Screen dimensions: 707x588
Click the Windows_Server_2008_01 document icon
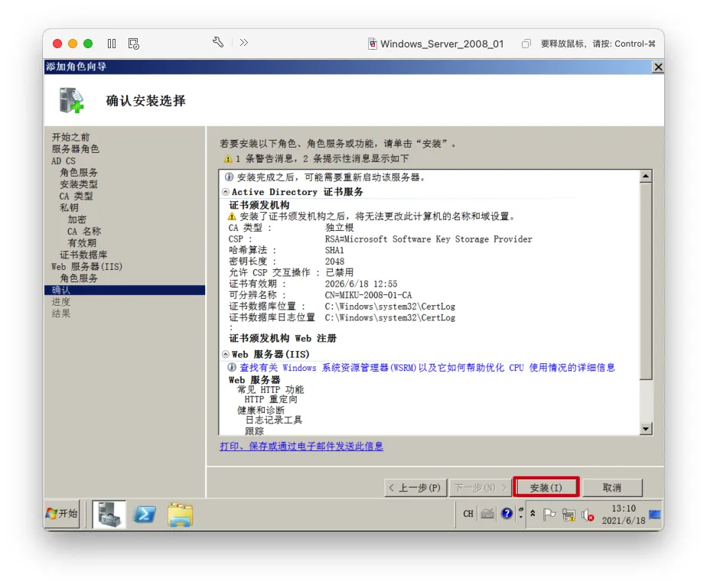click(373, 44)
